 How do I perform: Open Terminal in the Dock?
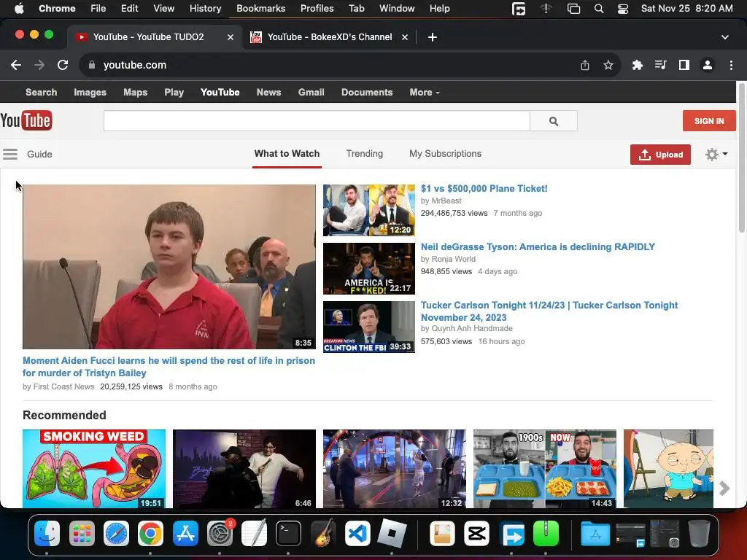pyautogui.click(x=288, y=533)
